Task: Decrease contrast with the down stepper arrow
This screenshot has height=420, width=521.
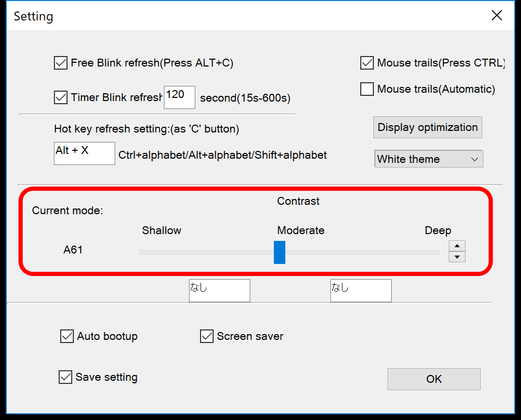Action: pos(457,257)
